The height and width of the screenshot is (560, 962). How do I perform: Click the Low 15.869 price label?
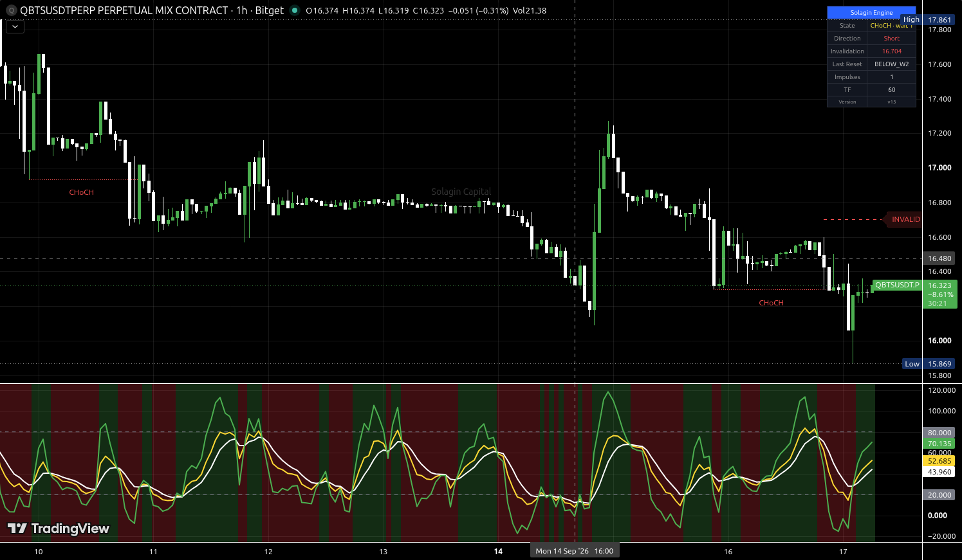click(928, 364)
